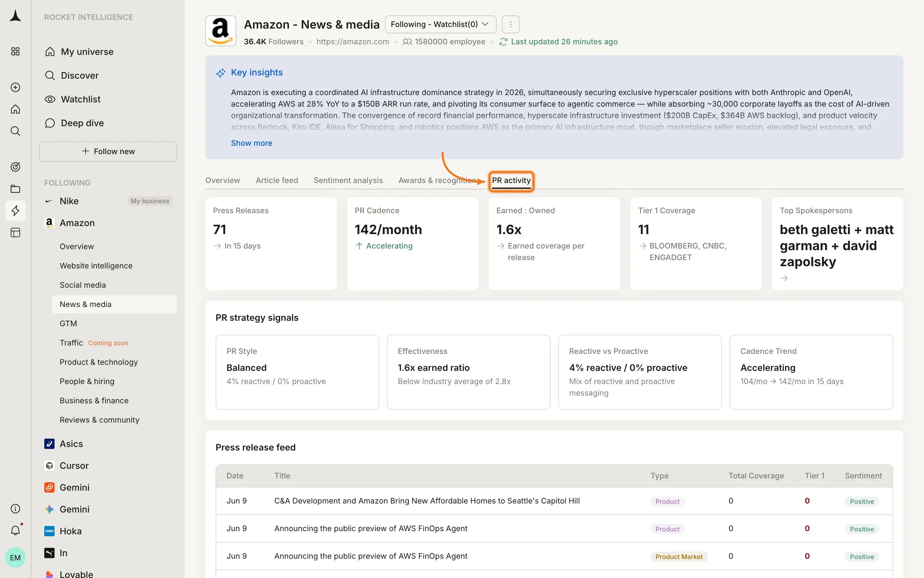
Task: Click the Amazon logo in the page header
Action: click(221, 31)
